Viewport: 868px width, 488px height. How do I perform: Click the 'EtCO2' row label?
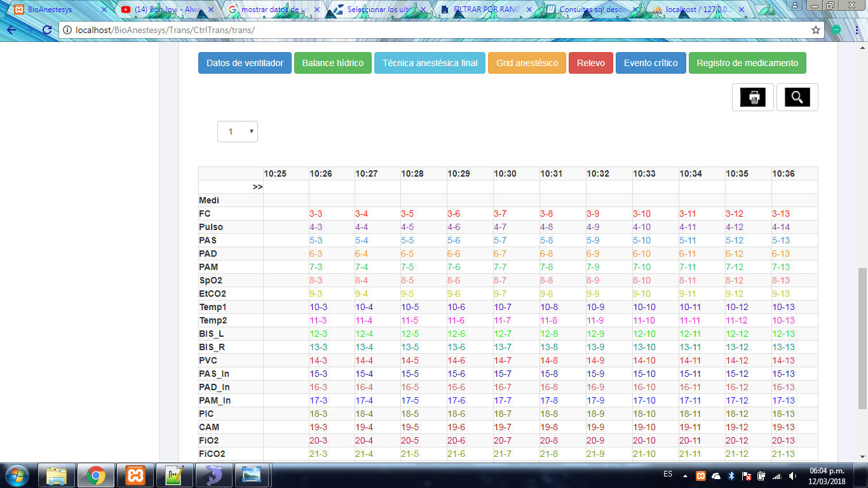(213, 294)
